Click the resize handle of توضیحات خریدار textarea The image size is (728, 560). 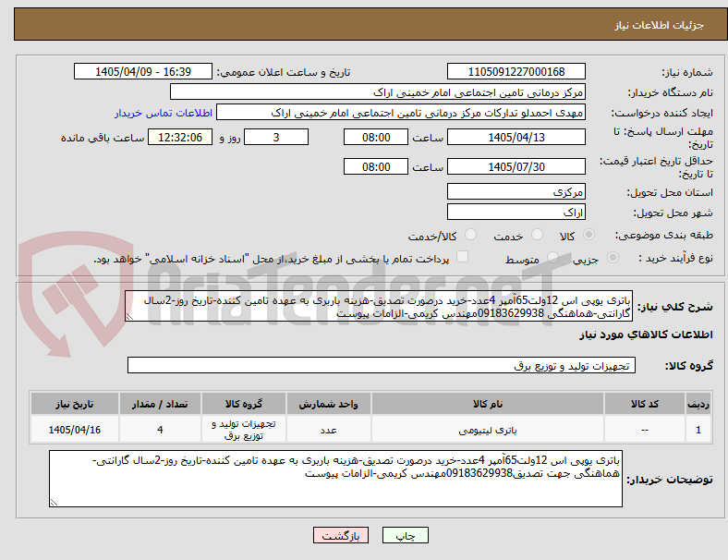coord(54,502)
